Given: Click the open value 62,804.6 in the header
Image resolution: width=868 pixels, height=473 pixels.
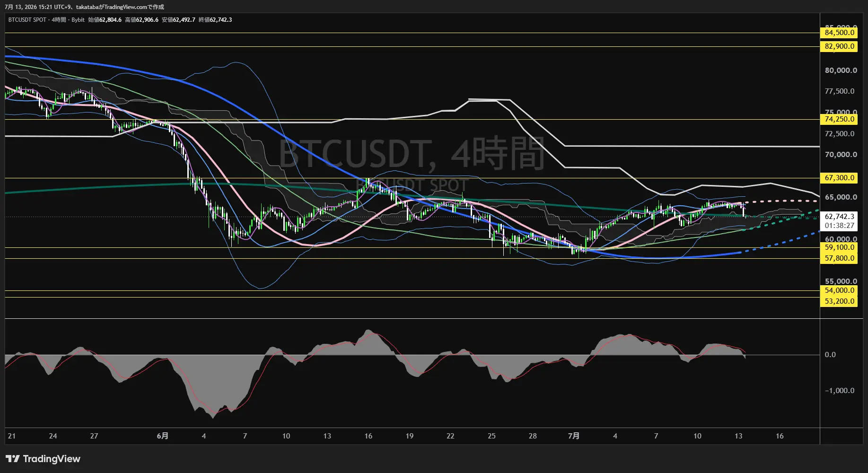Looking at the screenshot, I should pyautogui.click(x=110, y=20).
